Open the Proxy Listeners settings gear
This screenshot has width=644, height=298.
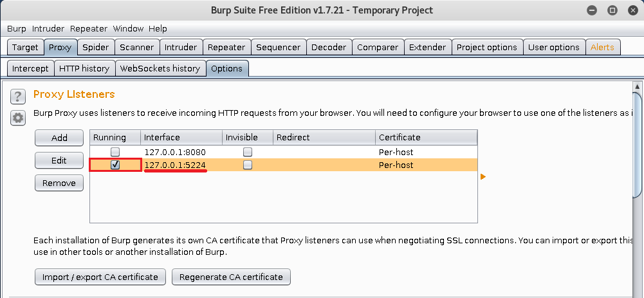click(x=17, y=118)
